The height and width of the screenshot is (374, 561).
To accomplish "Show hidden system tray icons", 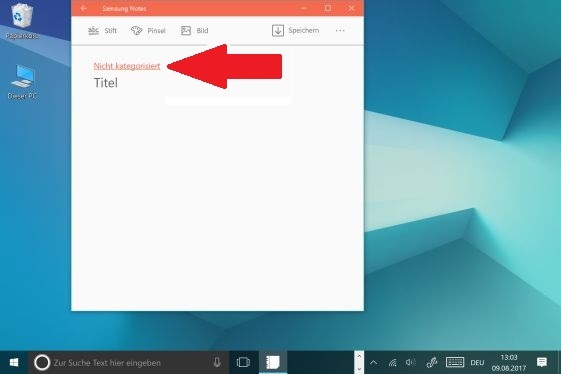I will tap(374, 363).
